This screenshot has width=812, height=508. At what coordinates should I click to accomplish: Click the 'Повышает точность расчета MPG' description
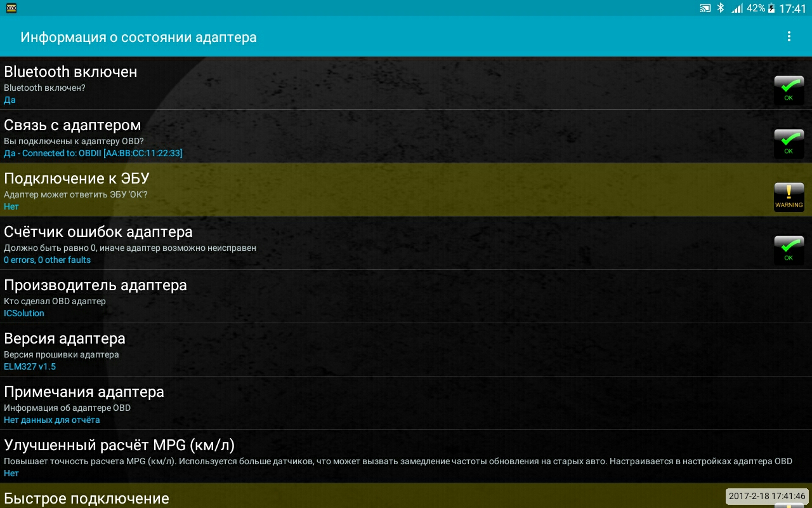[x=398, y=461]
